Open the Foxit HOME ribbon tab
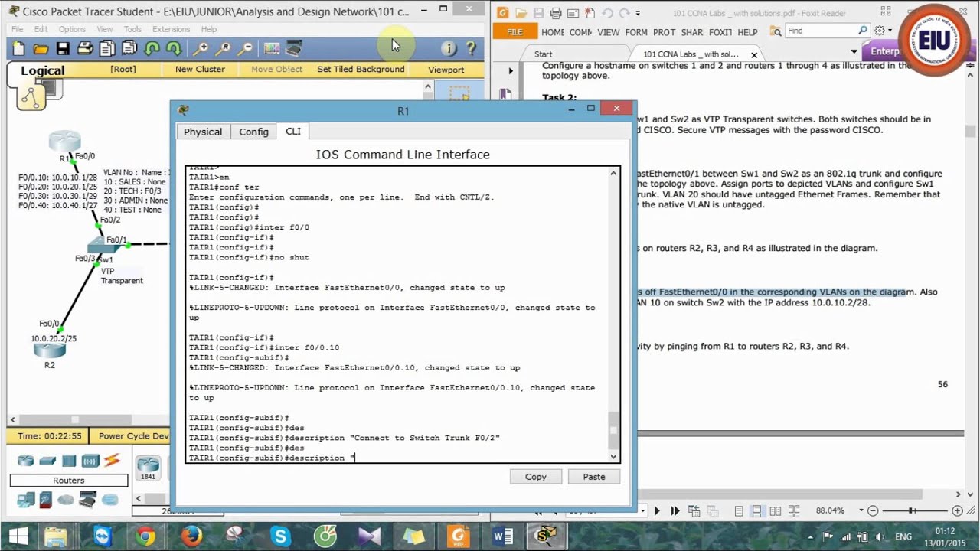The image size is (980, 551). click(552, 32)
